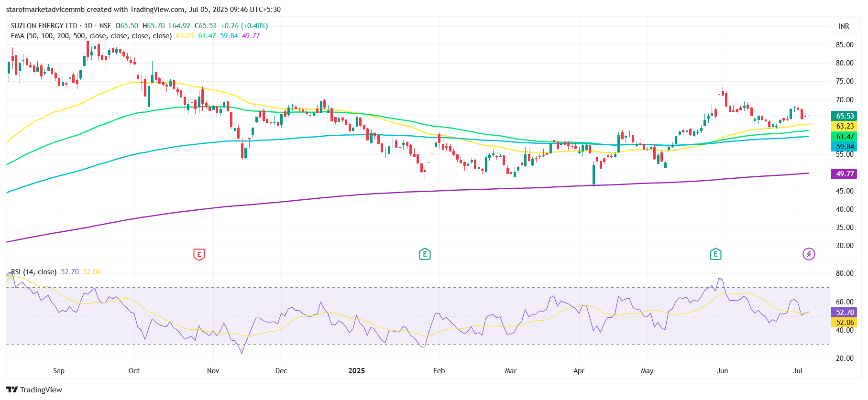Click the yellow 52.06 RSI axis label
Image resolution: width=868 pixels, height=400 pixels.
pyautogui.click(x=844, y=323)
